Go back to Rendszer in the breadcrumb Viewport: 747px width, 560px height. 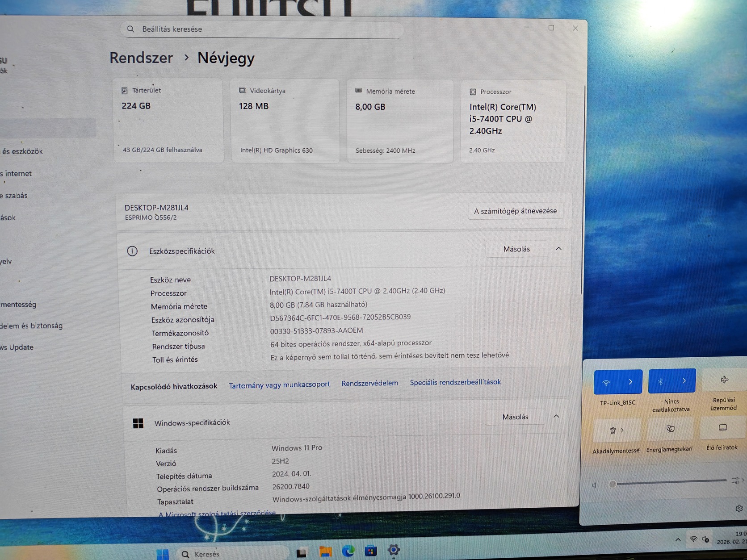tap(141, 58)
